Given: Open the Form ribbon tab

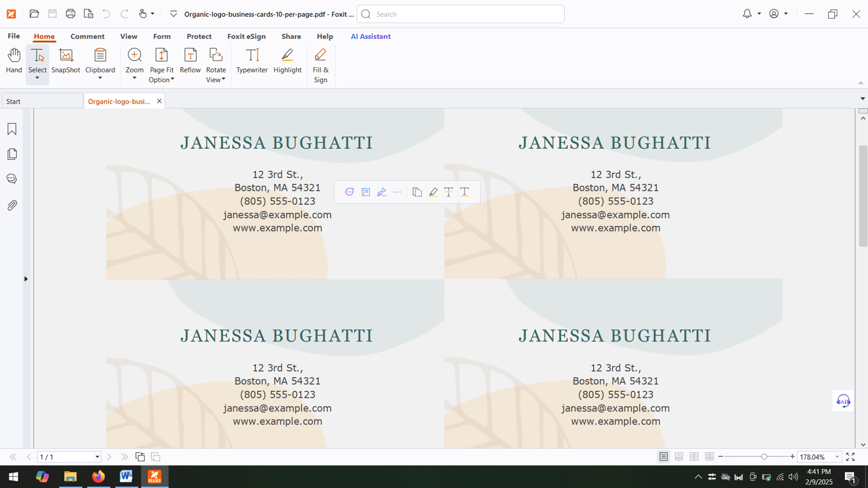Looking at the screenshot, I should click(162, 36).
